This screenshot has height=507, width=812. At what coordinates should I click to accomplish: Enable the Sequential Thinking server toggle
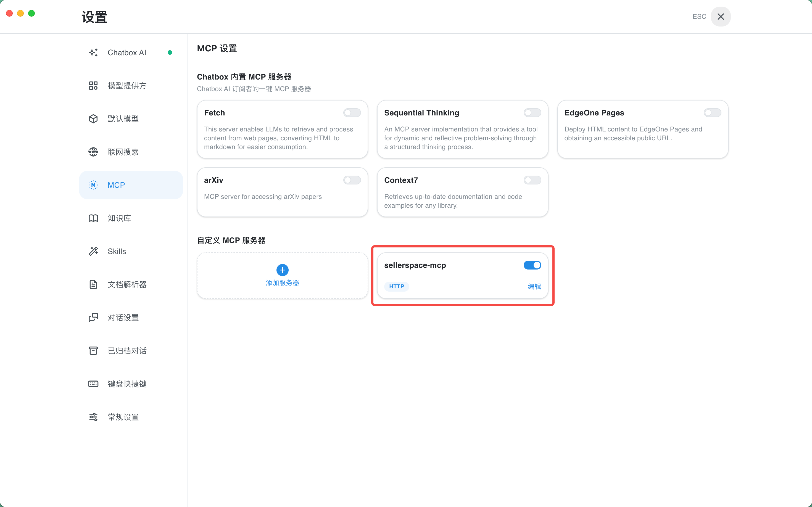pyautogui.click(x=532, y=113)
